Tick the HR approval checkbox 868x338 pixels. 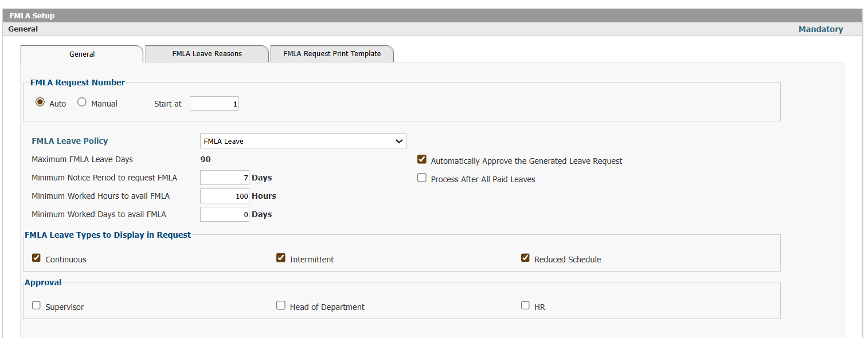tap(525, 305)
